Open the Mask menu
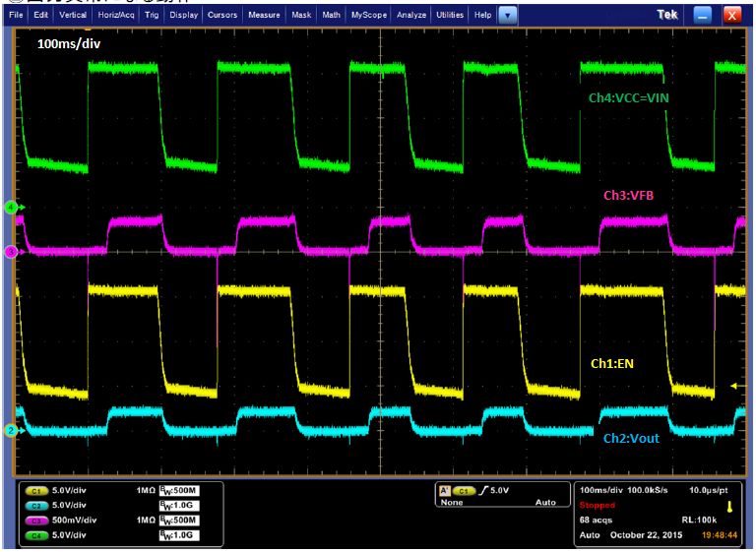Viewport: 756px width, 552px height. (301, 15)
